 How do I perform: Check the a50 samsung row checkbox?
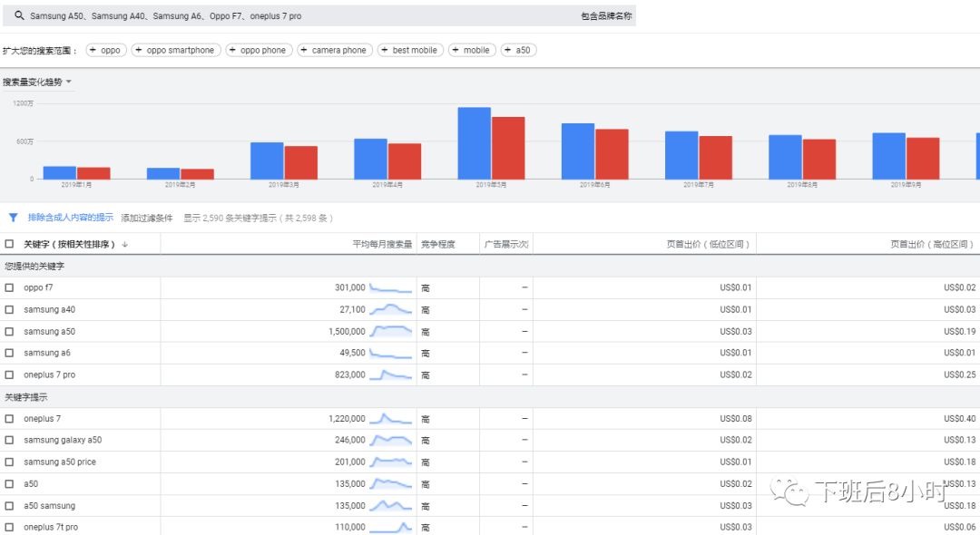pyautogui.click(x=9, y=506)
